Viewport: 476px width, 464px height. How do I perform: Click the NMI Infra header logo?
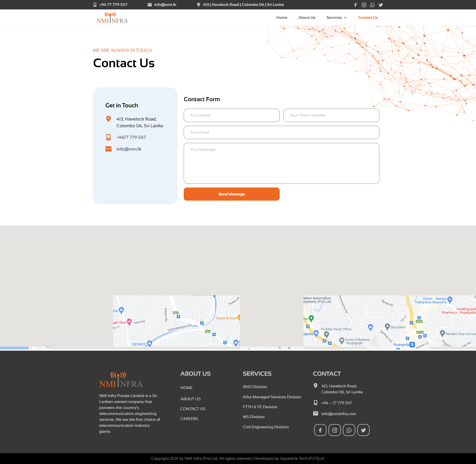(112, 18)
